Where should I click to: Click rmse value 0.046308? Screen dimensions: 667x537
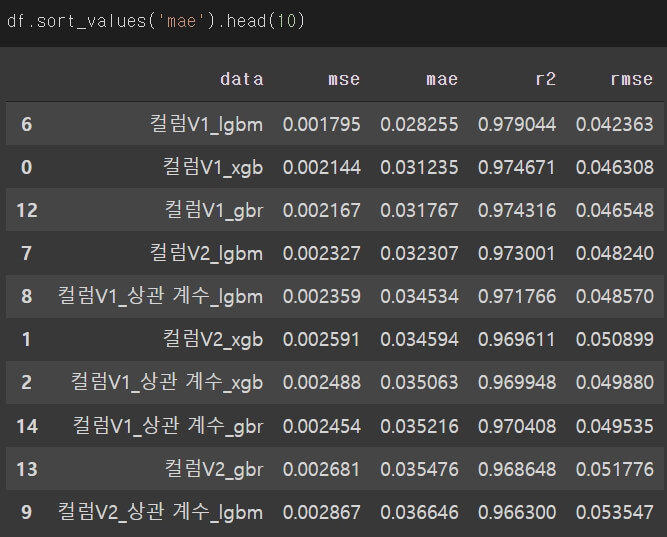tap(615, 167)
